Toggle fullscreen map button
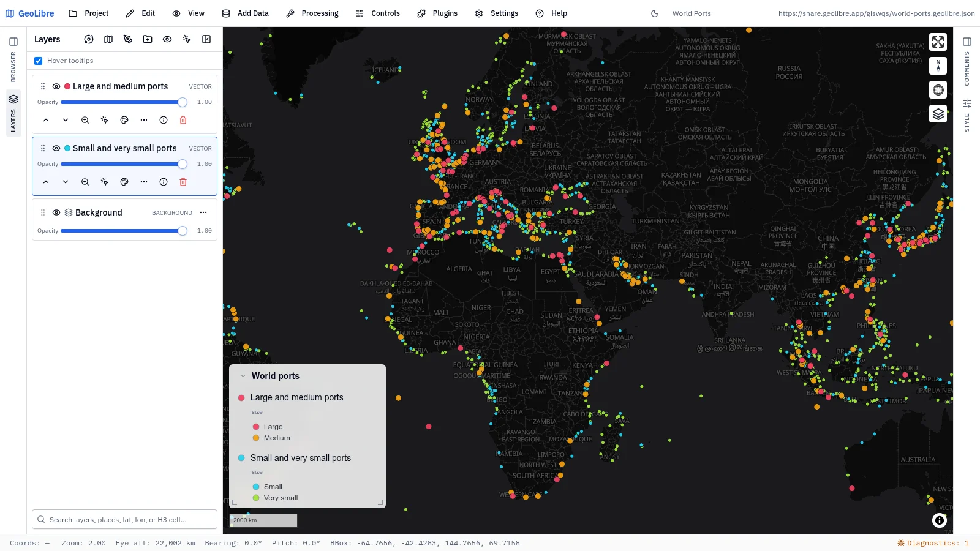The image size is (980, 551). [x=938, y=42]
